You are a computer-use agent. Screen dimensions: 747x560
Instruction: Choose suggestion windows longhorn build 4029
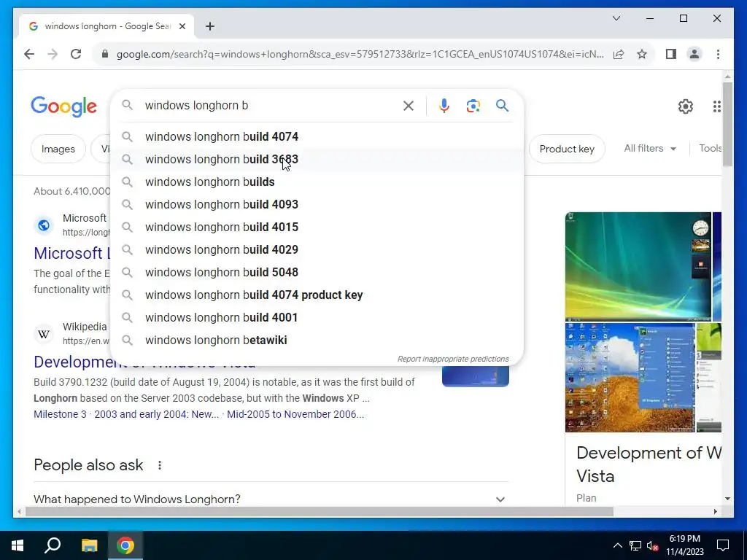pos(317,250)
